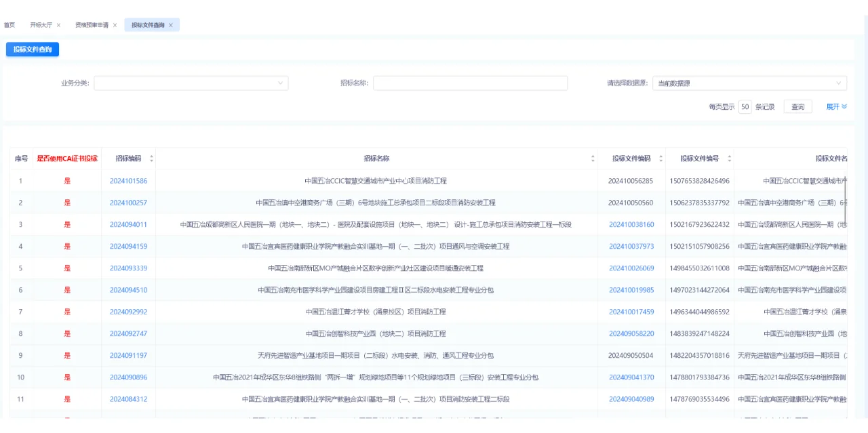Close the 开标大厅 tab

(x=59, y=24)
